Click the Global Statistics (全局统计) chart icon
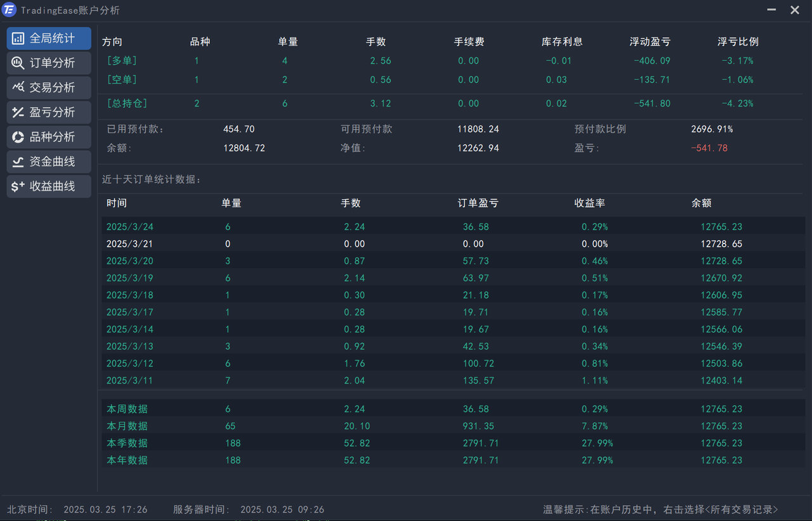Viewport: 812px width, 521px height. click(18, 38)
